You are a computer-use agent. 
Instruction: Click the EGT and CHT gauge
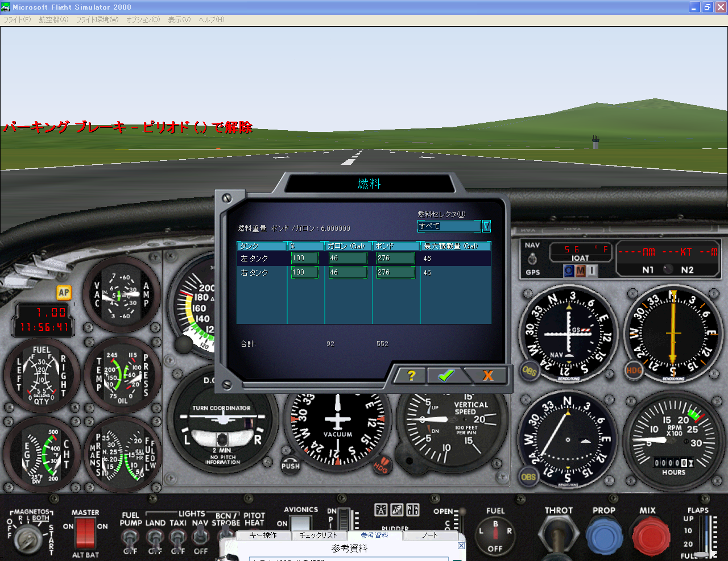coord(42,454)
